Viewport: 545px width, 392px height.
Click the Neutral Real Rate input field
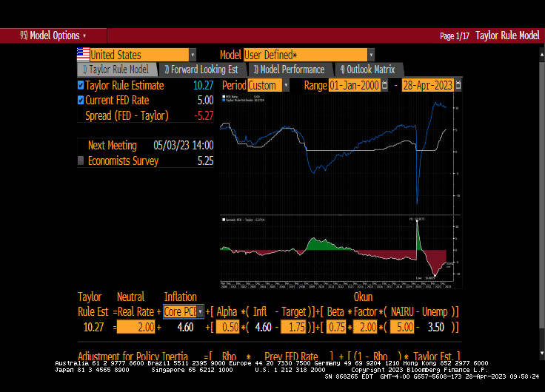click(x=135, y=327)
